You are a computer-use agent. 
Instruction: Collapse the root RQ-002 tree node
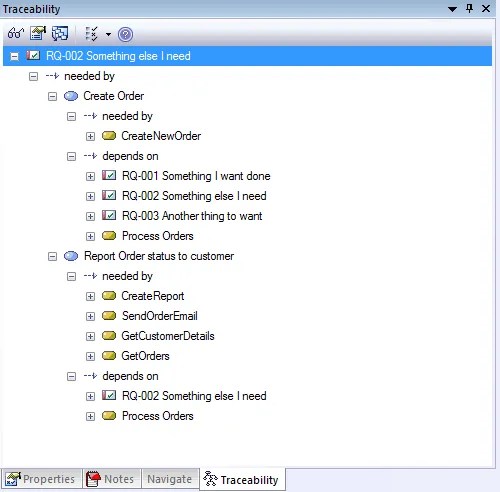point(14,56)
